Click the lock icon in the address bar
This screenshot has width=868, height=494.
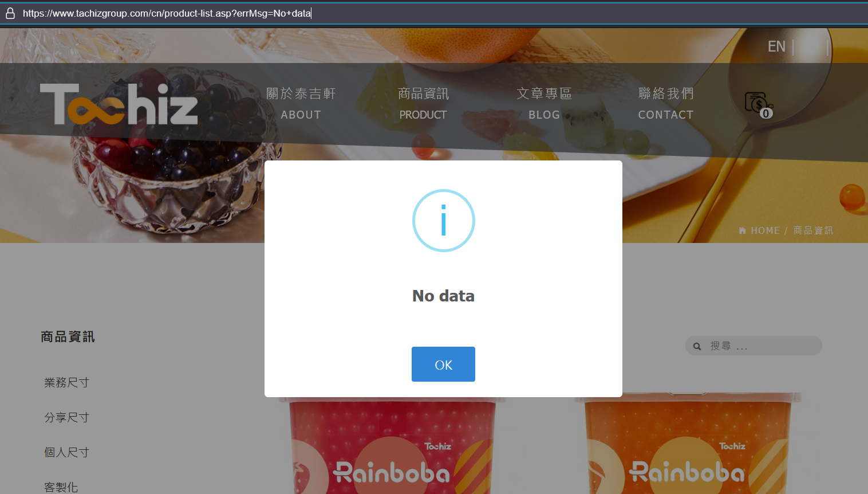tap(10, 13)
